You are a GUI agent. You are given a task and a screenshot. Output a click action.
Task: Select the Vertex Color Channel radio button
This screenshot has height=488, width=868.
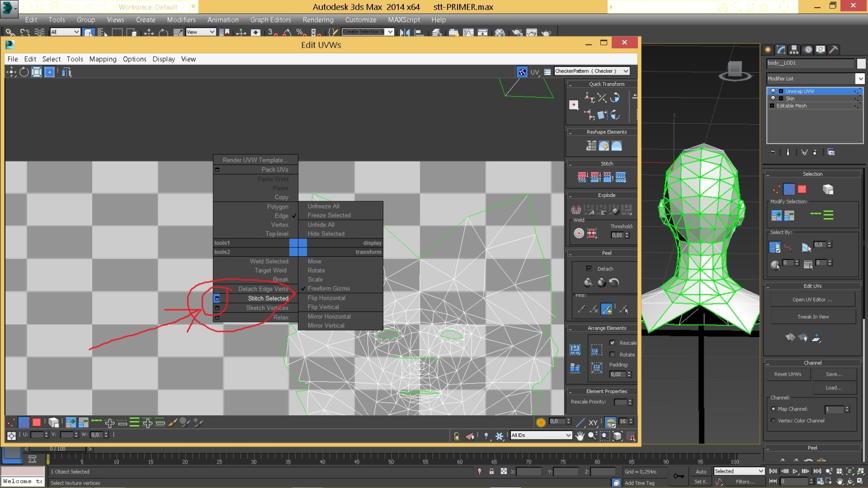[x=773, y=421]
